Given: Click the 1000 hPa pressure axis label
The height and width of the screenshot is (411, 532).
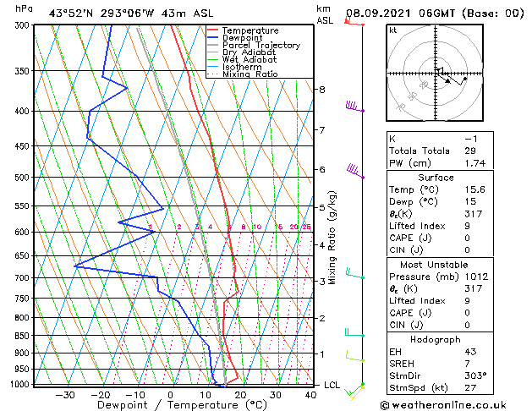Looking at the screenshot, I should pos(22,384).
